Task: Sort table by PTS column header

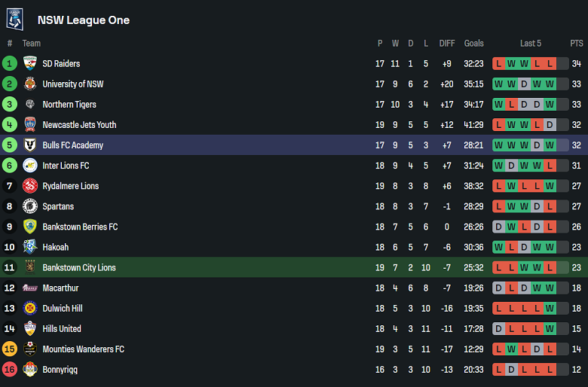Action: [577, 44]
